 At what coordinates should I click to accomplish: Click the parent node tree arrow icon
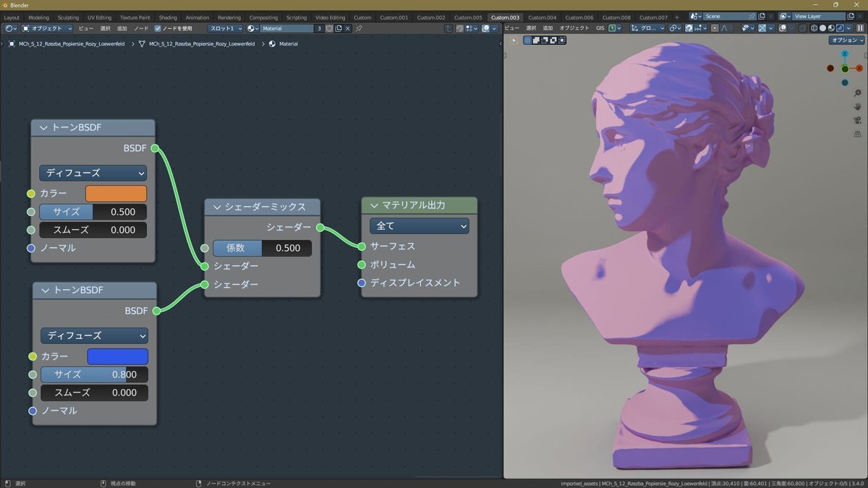[x=448, y=28]
